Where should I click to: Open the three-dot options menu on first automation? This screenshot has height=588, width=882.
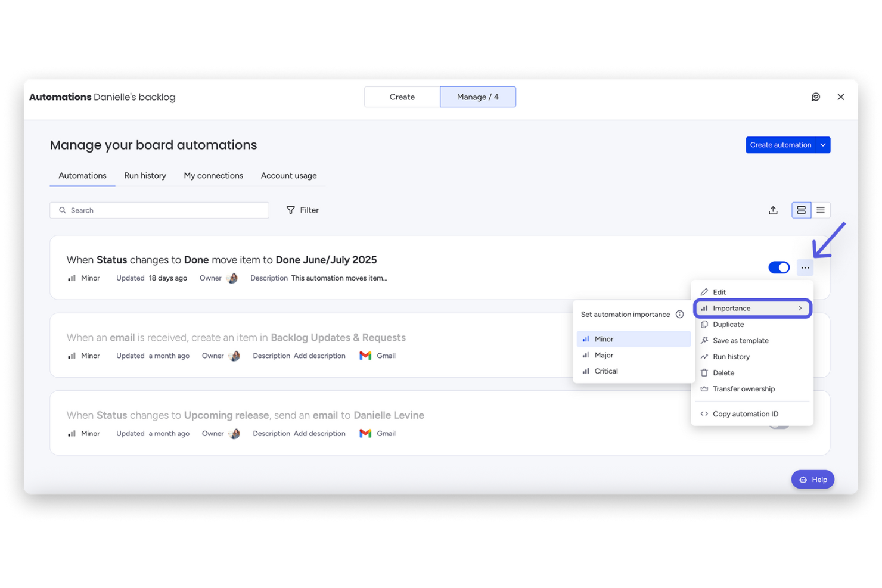pyautogui.click(x=805, y=267)
